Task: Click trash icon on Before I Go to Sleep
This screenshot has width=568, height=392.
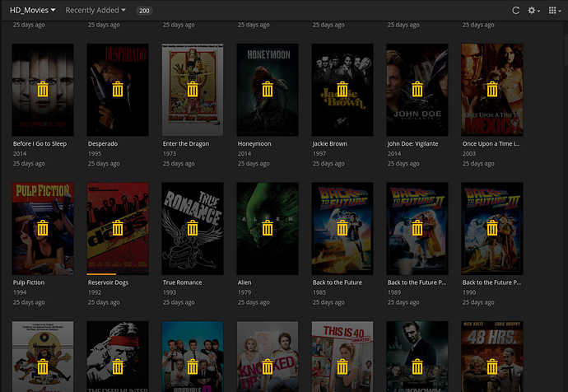Action: [x=43, y=89]
